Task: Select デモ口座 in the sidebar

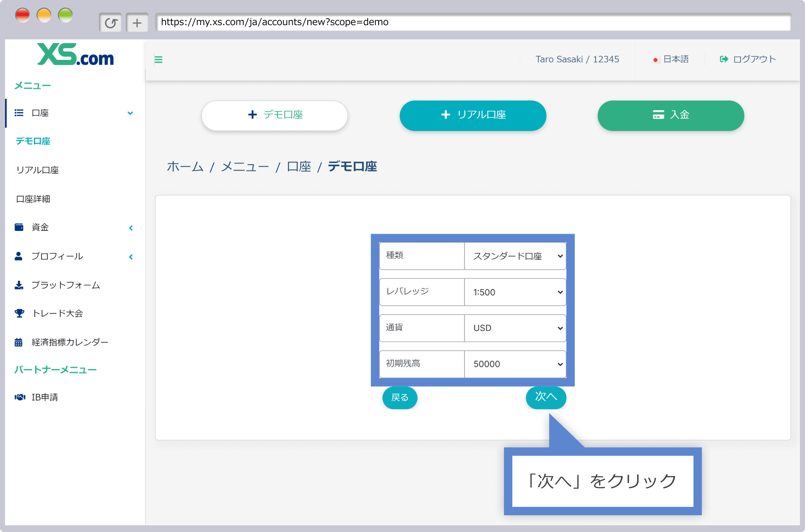Action: 33,141
